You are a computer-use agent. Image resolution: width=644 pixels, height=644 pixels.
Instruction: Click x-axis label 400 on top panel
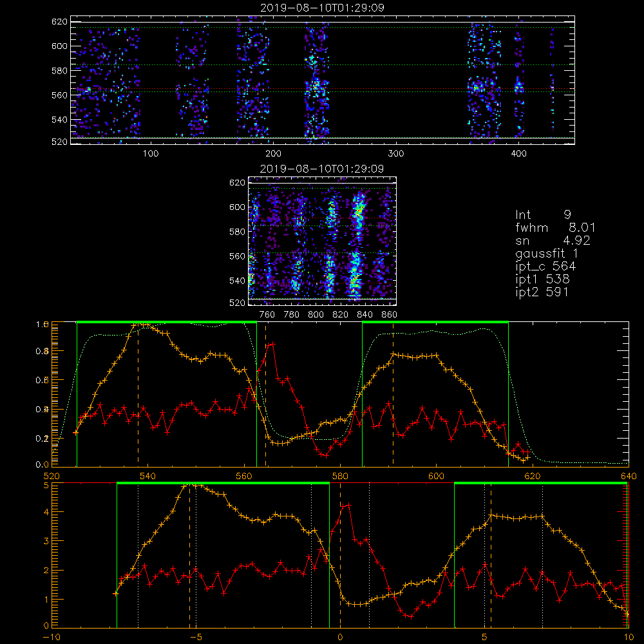(518, 154)
